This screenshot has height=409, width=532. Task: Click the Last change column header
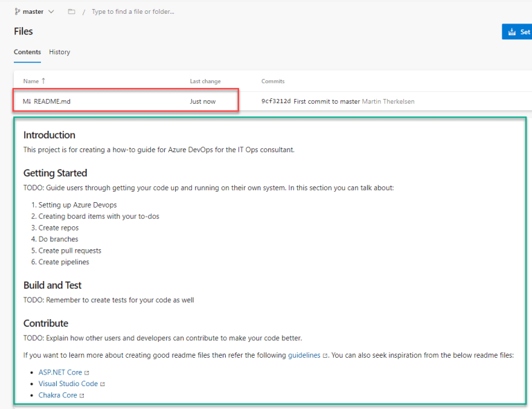click(x=205, y=81)
